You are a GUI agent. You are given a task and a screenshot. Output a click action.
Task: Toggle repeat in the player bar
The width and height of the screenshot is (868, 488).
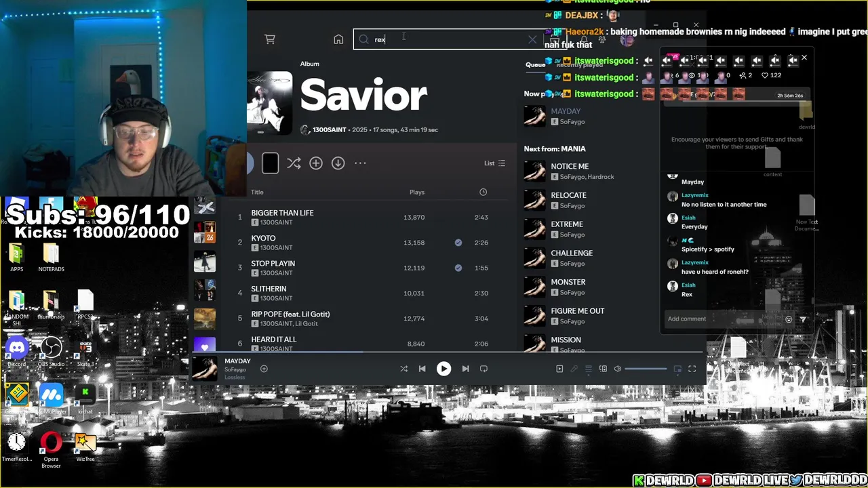coord(484,369)
